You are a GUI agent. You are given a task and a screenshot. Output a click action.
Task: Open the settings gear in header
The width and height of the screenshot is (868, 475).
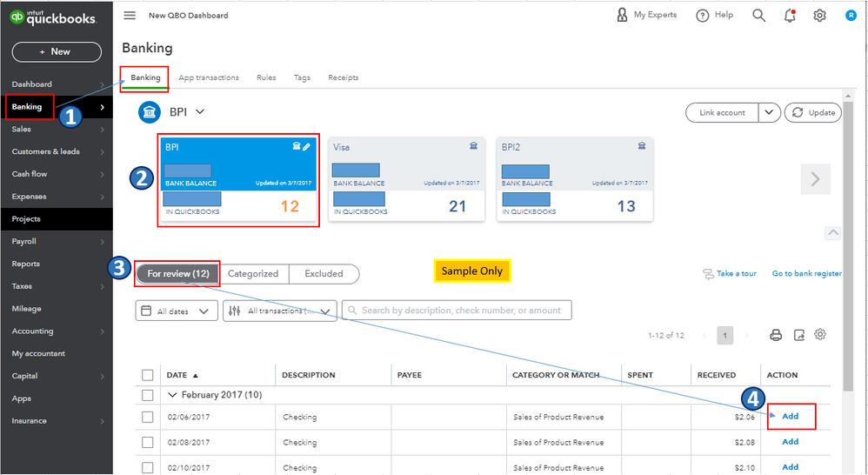click(820, 16)
